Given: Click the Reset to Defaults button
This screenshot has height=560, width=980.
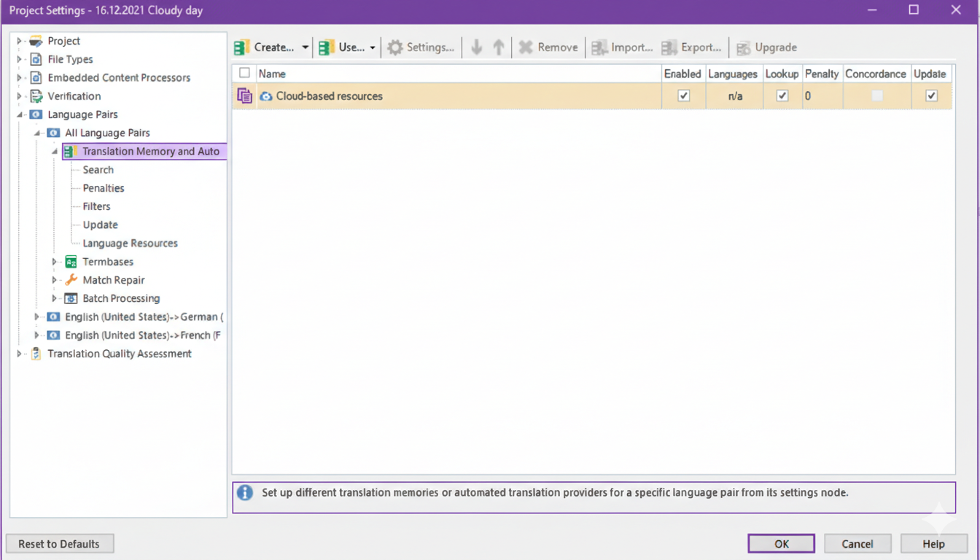Looking at the screenshot, I should tap(59, 544).
